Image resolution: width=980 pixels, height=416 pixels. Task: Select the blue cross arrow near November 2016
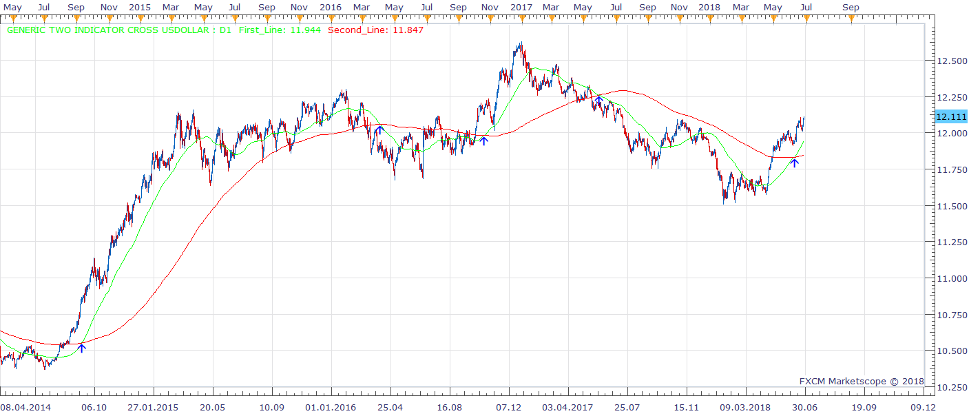pyautogui.click(x=484, y=141)
